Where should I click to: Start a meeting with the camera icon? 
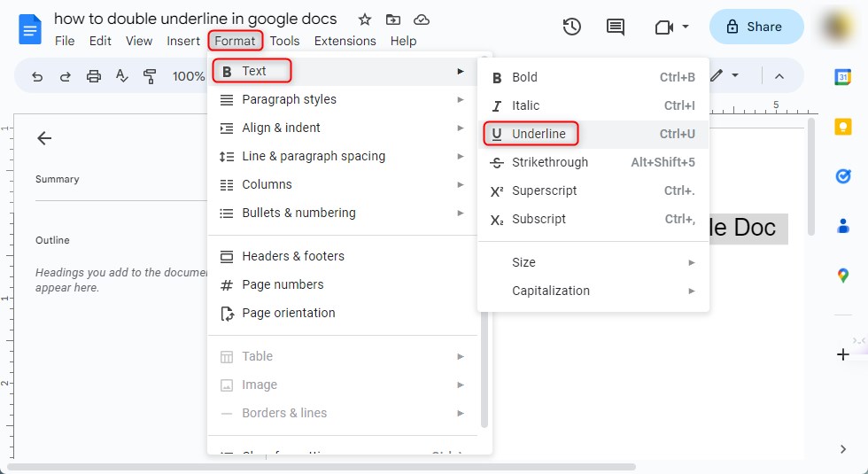(663, 27)
